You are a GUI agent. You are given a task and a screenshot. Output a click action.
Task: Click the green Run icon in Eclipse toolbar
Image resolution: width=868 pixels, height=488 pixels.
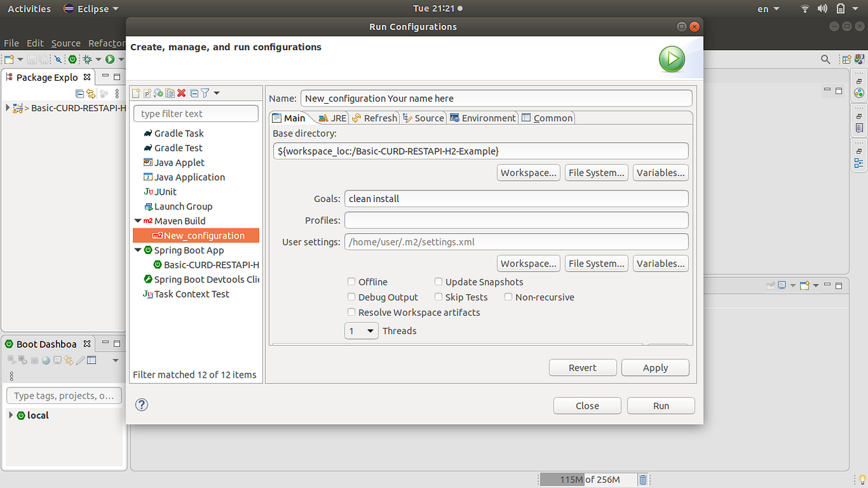(x=110, y=60)
